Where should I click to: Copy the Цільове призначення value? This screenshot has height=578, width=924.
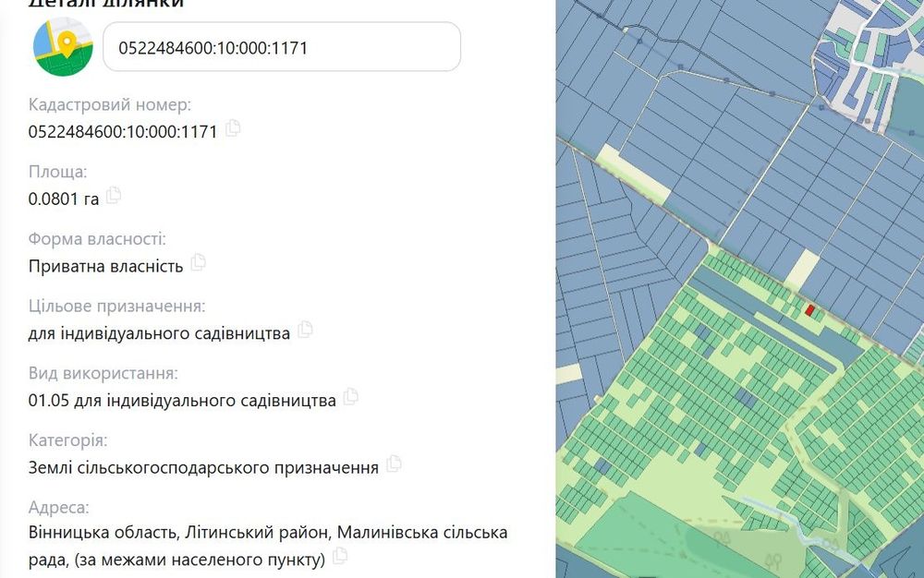coord(305,330)
